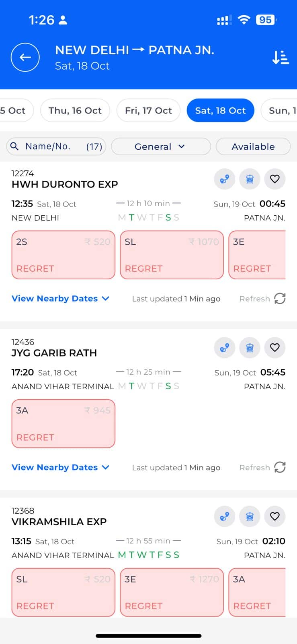This screenshot has height=644, width=297.
Task: Tap train icon for Vikramshila Exp
Action: coord(250,516)
